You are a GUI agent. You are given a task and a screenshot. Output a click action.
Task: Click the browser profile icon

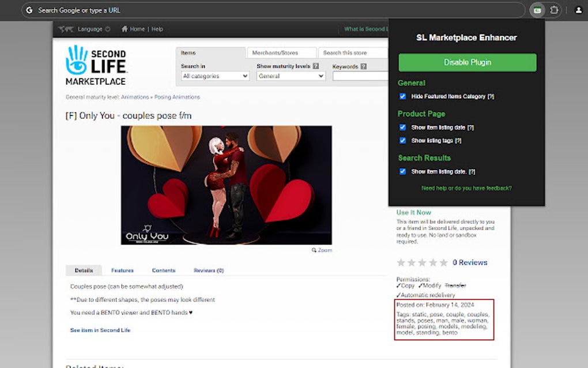pos(578,10)
